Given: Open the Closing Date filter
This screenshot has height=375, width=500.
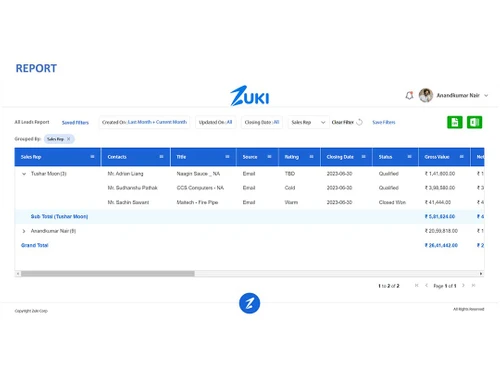Looking at the screenshot, I should [x=262, y=122].
